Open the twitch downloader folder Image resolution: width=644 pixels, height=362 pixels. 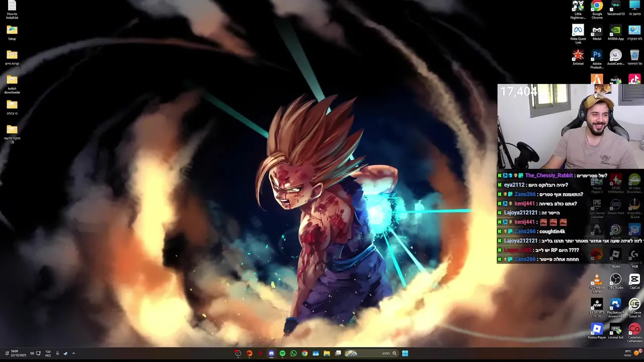click(12, 84)
